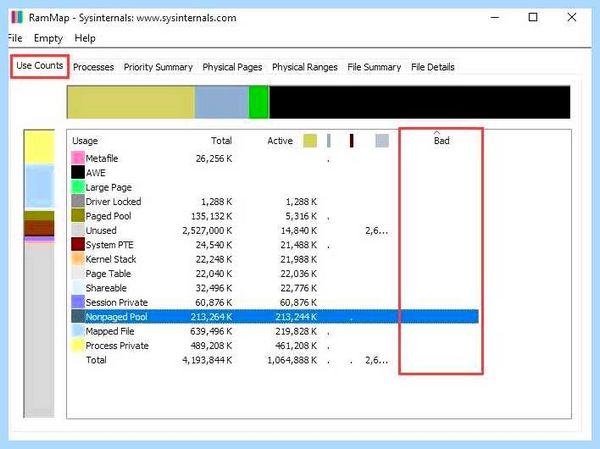Click the dark brown block in the vertical usage bar

pos(39,228)
